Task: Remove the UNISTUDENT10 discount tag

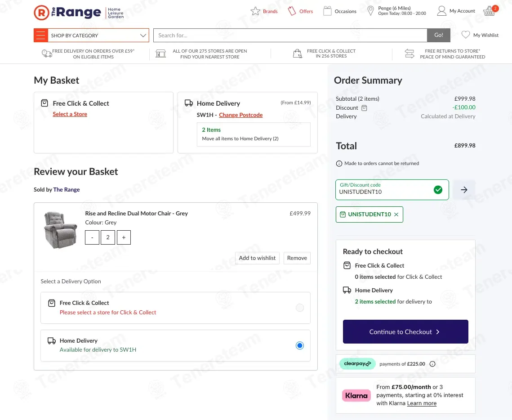Action: tap(396, 214)
